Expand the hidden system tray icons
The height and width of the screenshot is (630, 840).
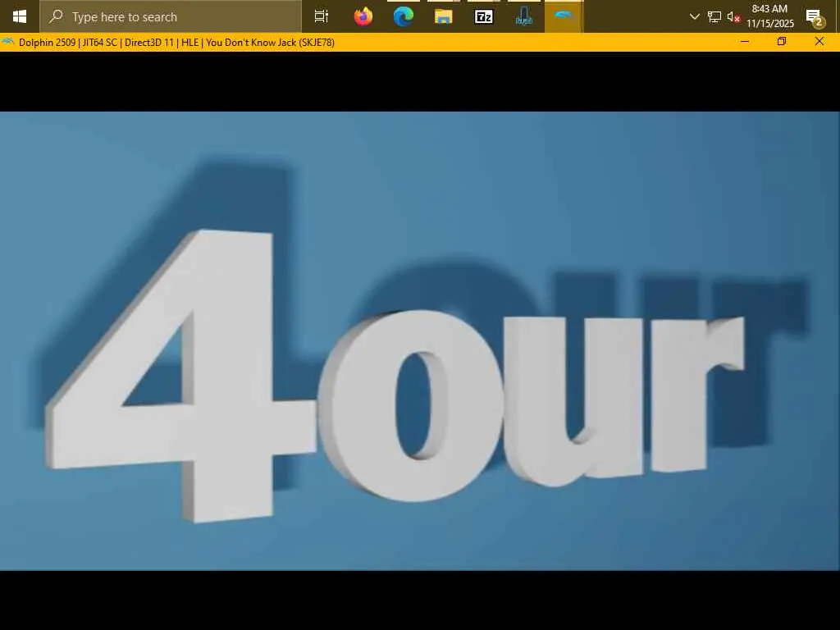click(694, 16)
